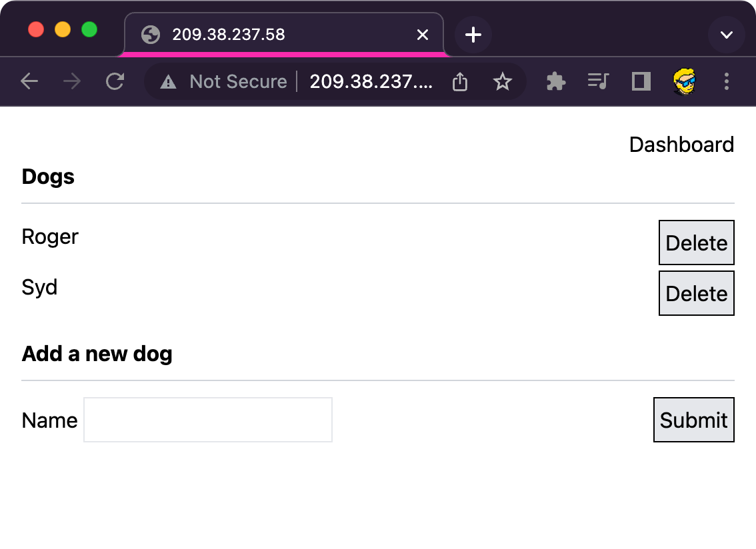Expand the tab search chevron

tap(726, 35)
